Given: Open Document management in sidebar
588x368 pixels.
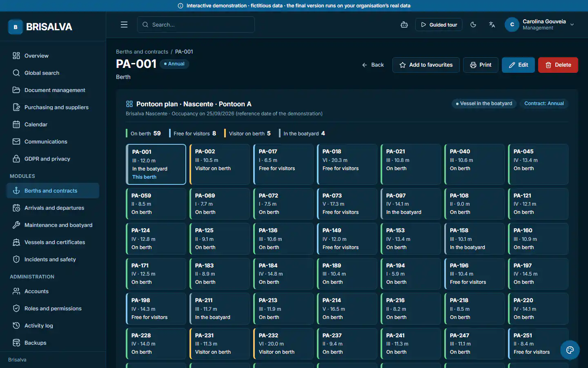Looking at the screenshot, I should pos(53,90).
